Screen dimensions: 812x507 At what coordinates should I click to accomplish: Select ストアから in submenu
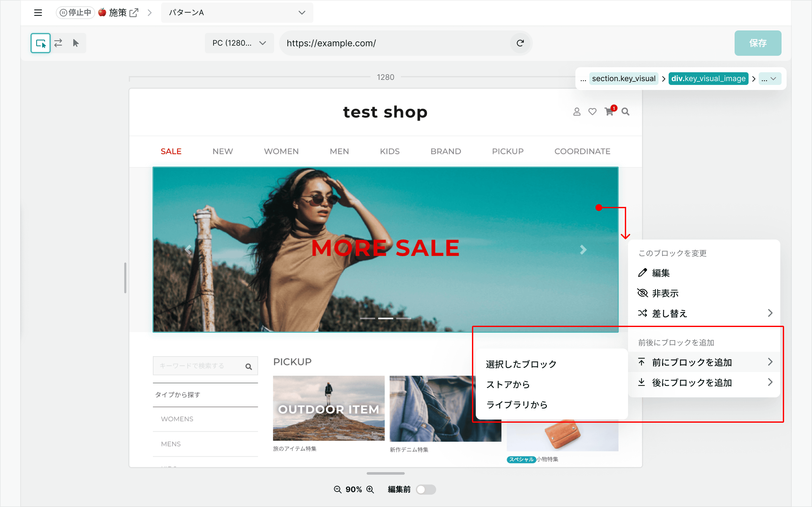pos(508,384)
